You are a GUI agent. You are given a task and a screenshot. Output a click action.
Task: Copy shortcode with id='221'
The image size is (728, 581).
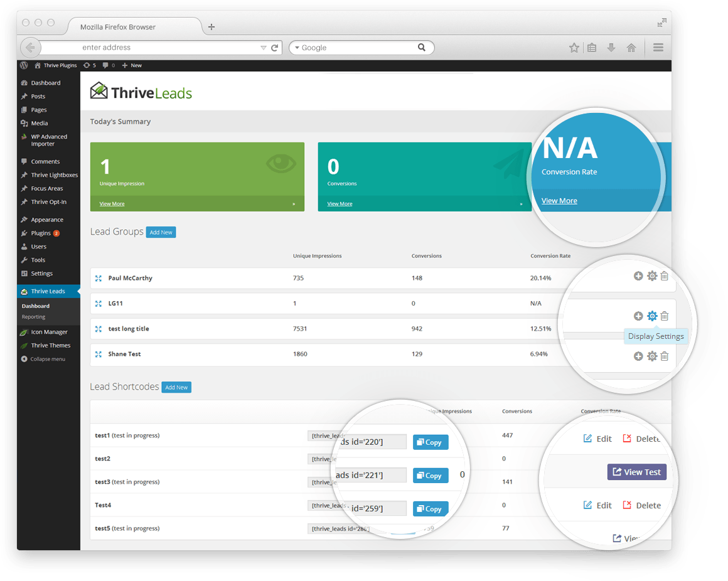(x=431, y=476)
